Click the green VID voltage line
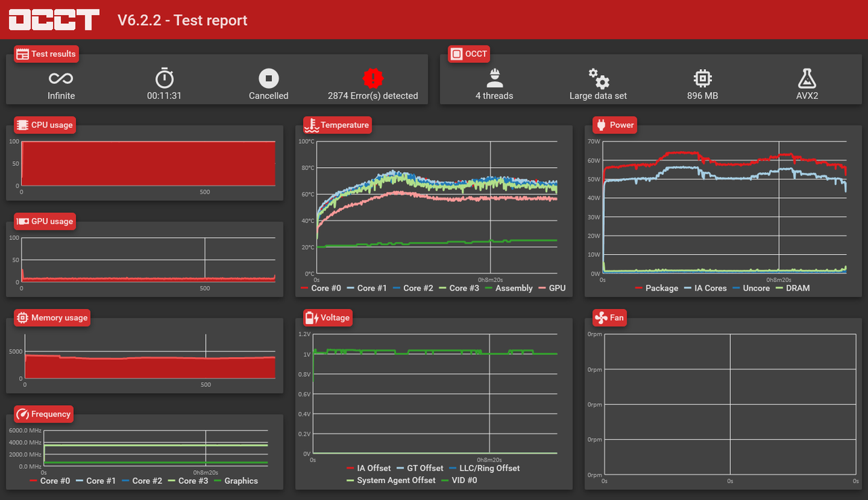Screen dimensions: 868x500 click(x=434, y=352)
